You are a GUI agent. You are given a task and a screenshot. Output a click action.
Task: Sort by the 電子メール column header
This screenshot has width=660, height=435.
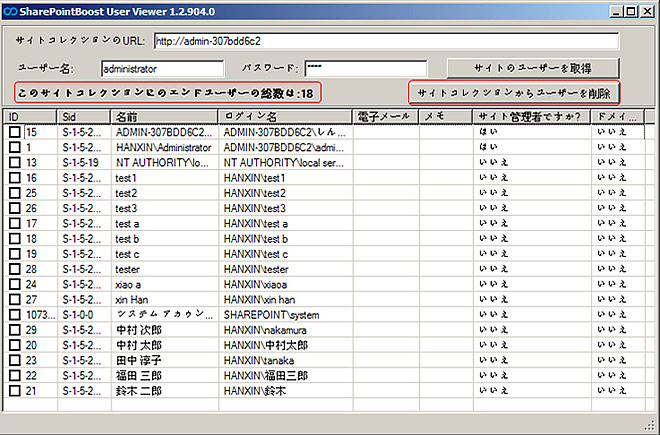tap(386, 117)
